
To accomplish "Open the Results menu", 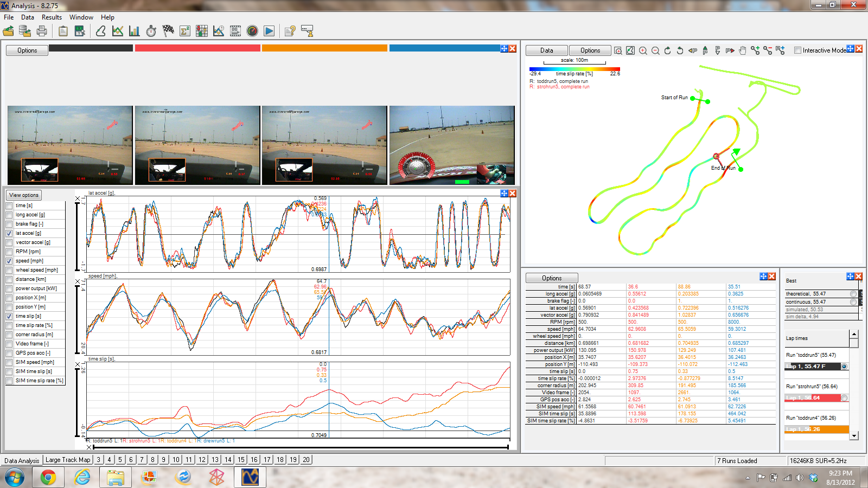I will [x=52, y=17].
